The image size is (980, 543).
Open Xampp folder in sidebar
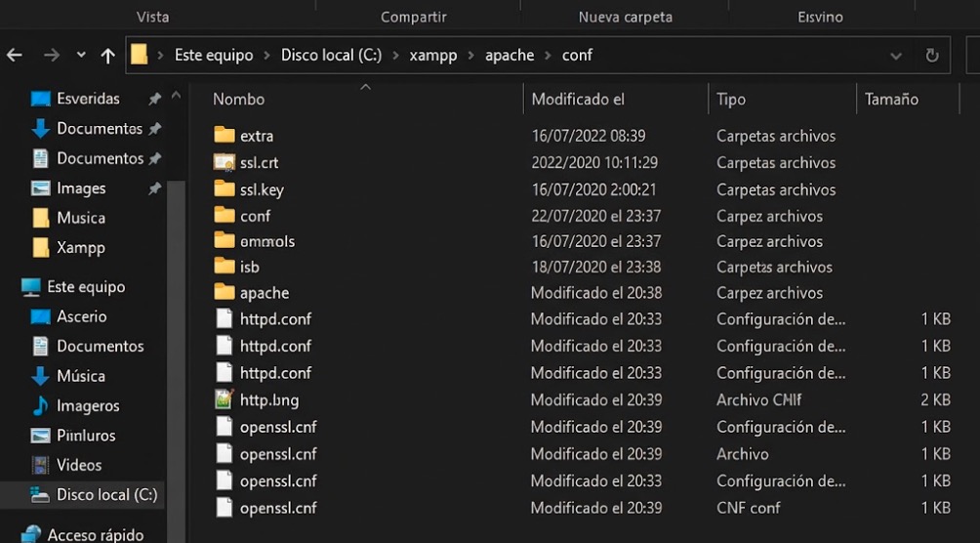point(81,248)
